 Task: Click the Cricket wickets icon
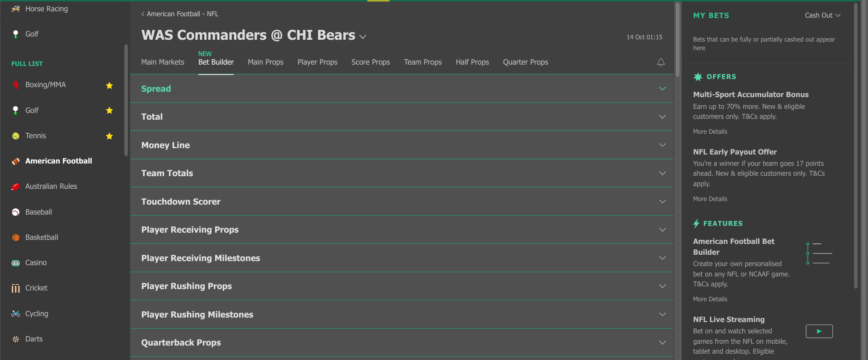(16, 288)
